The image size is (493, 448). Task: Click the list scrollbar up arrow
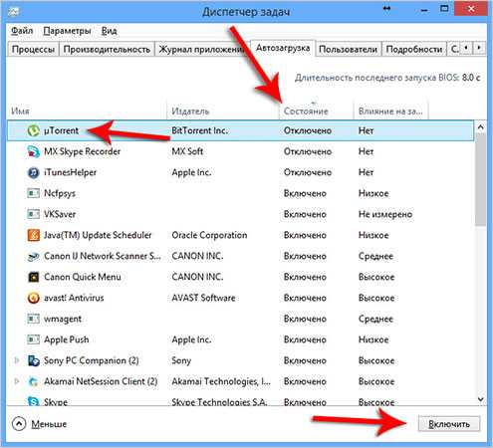(480, 127)
